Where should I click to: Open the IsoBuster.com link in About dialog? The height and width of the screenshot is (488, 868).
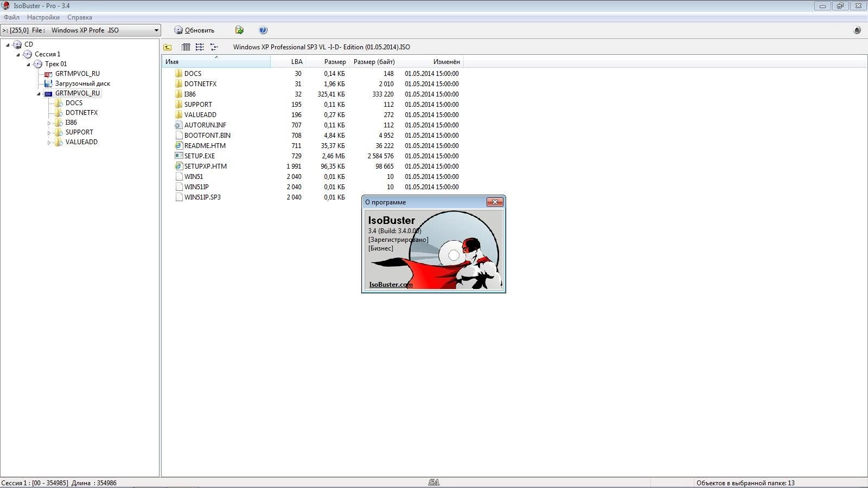pos(391,284)
